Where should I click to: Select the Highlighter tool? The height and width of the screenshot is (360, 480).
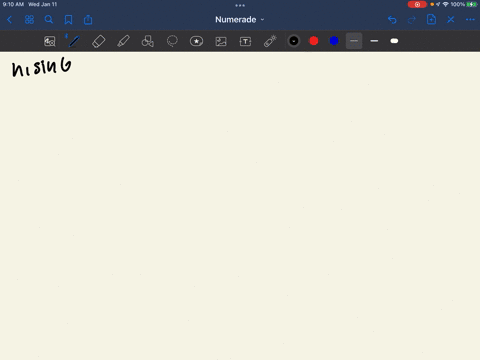123,41
